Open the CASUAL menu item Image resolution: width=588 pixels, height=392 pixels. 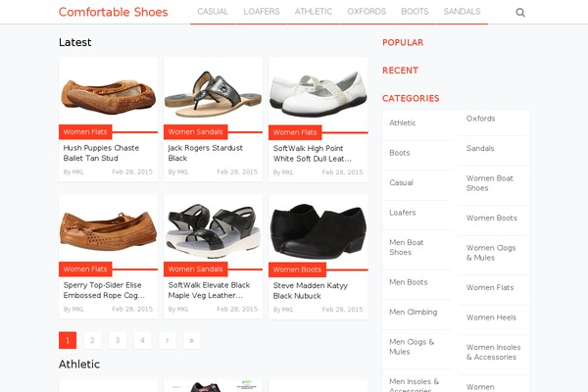213,12
